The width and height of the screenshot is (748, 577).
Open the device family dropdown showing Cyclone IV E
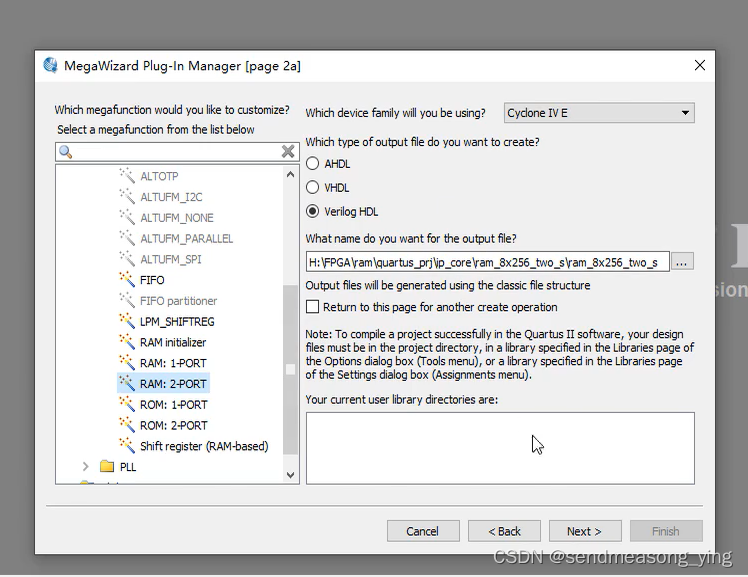click(599, 113)
